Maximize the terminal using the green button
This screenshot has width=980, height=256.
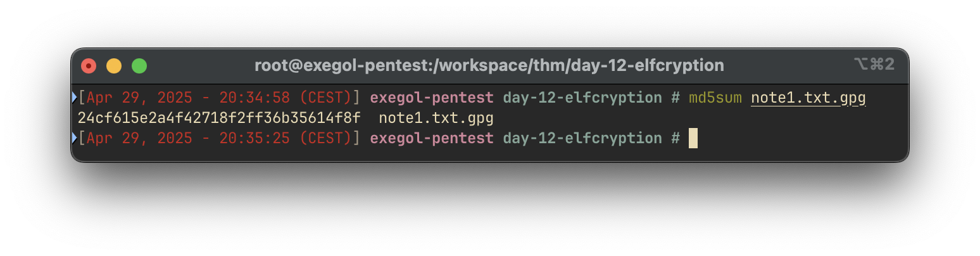point(139,65)
